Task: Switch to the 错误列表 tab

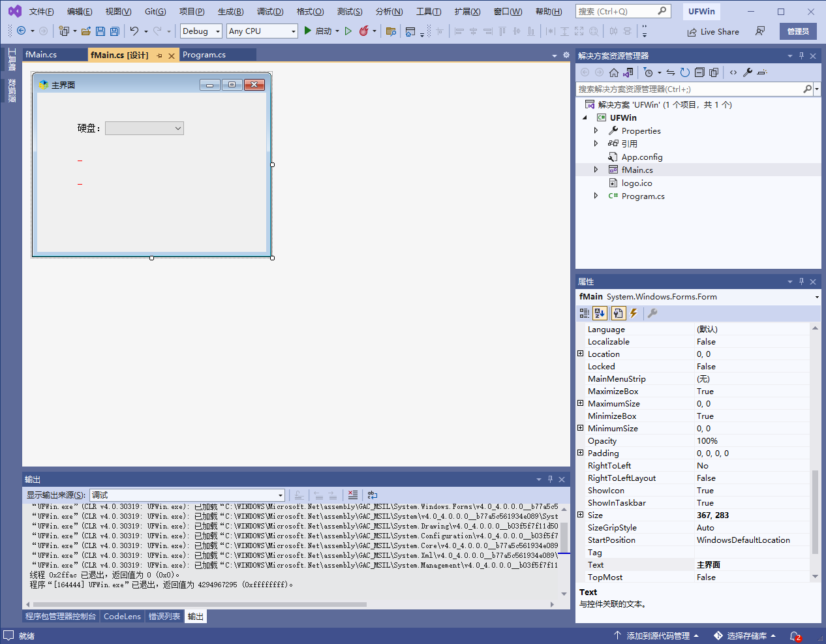Action: tap(164, 617)
